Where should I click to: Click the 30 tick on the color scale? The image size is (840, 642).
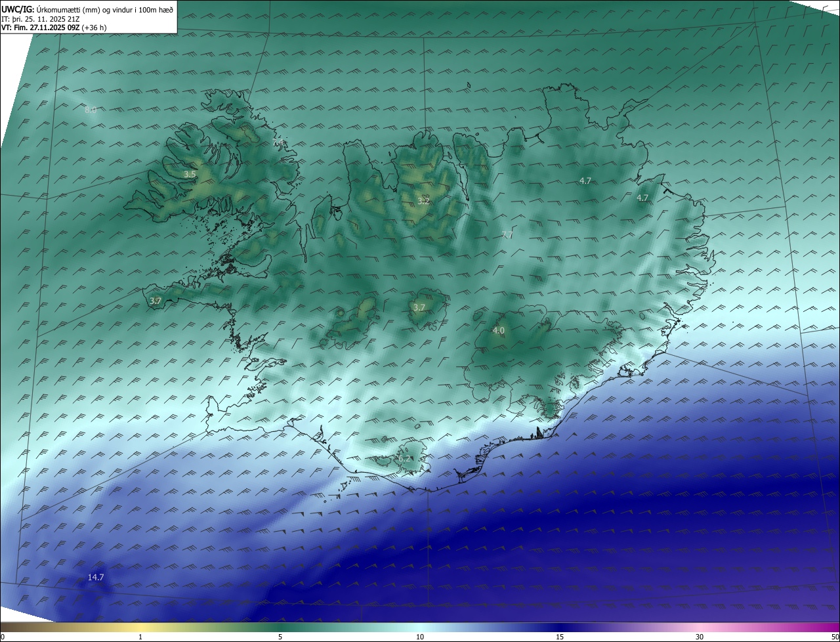click(700, 637)
